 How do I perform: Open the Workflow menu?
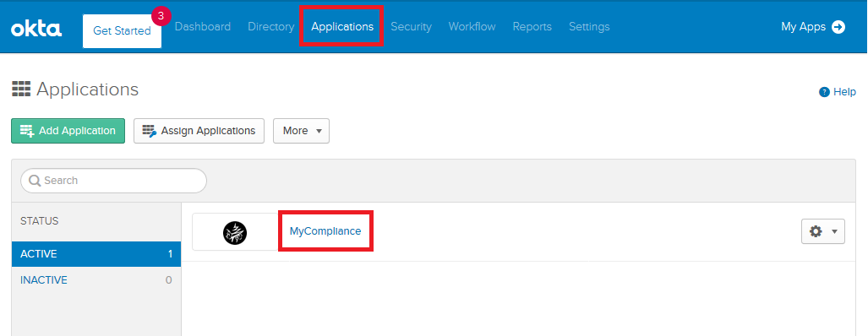[x=472, y=26]
